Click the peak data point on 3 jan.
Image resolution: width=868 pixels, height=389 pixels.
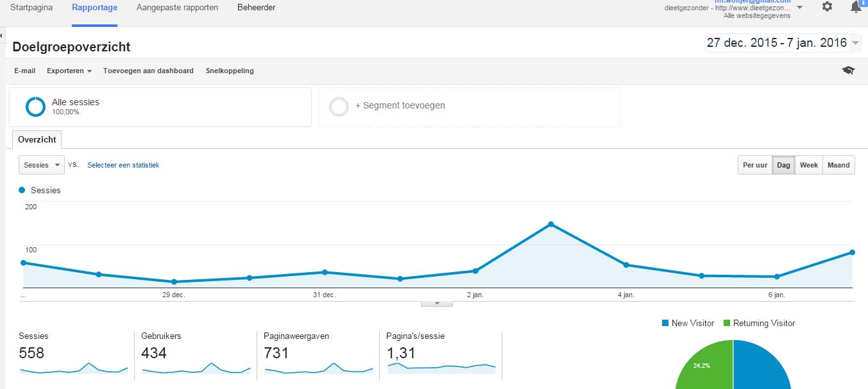[550, 224]
